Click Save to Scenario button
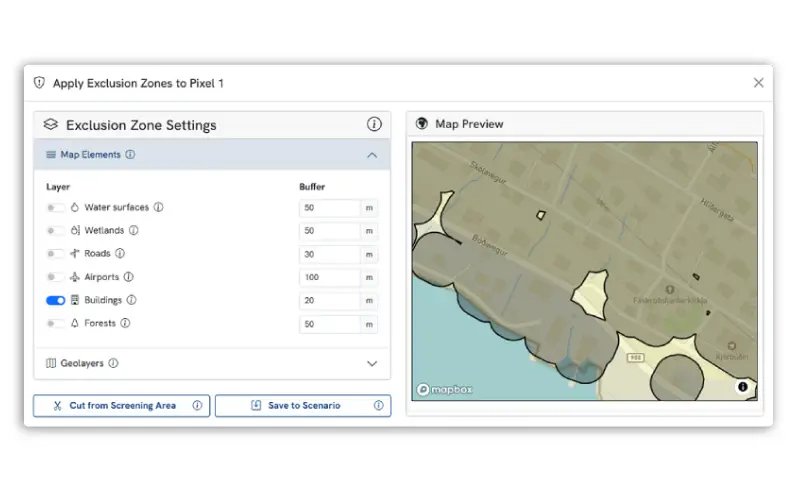This screenshot has height=490, width=804. pos(303,405)
